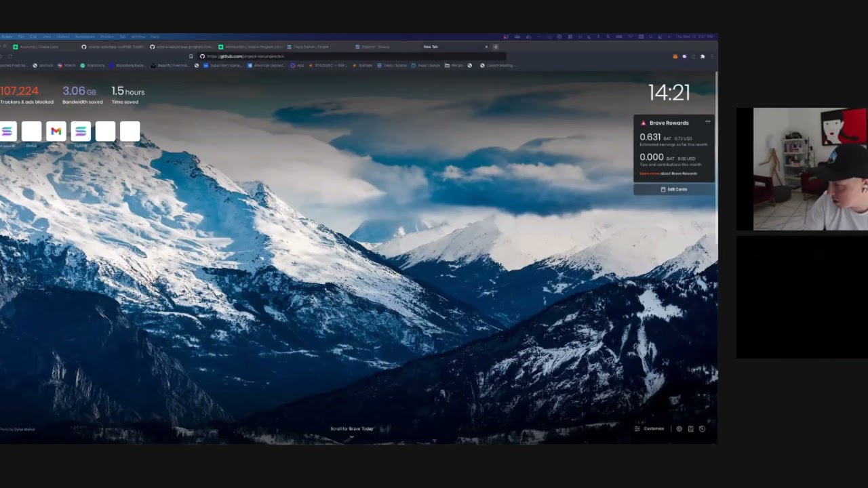This screenshot has height=488, width=868.
Task: Open the Bookmarks menu in the menu bar
Action: [x=85, y=37]
